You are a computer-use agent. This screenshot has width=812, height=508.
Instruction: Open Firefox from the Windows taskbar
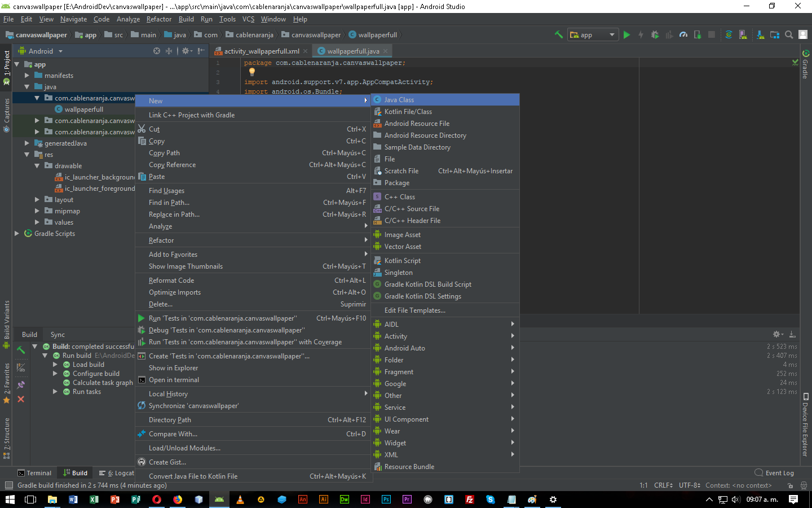tap(178, 500)
